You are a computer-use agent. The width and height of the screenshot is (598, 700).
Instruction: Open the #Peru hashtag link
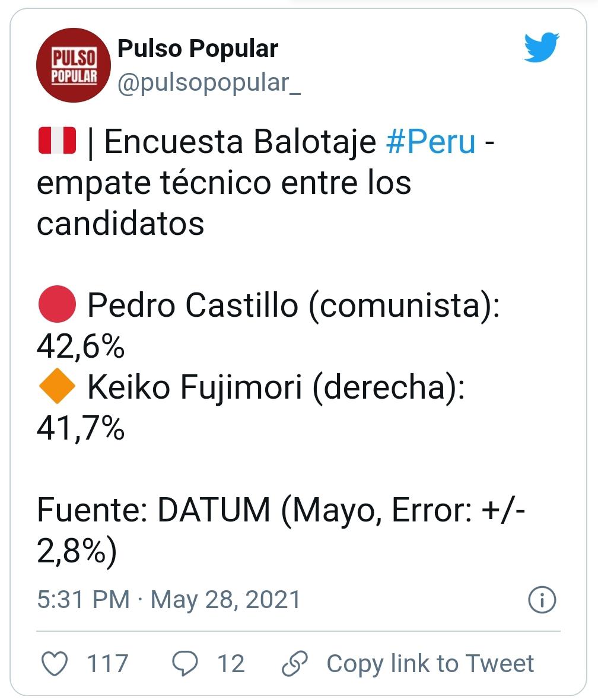coord(431,142)
